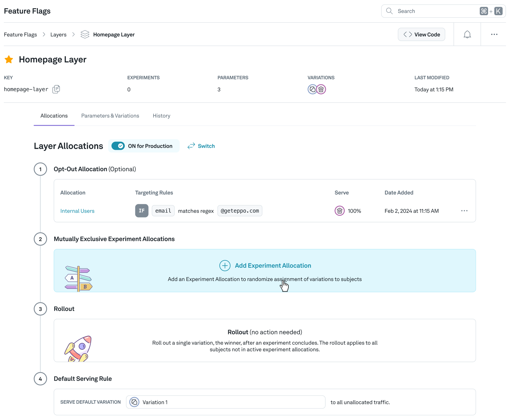Select the purple variation icon under VARIATIONS
This screenshot has height=420, width=509.
321,89
